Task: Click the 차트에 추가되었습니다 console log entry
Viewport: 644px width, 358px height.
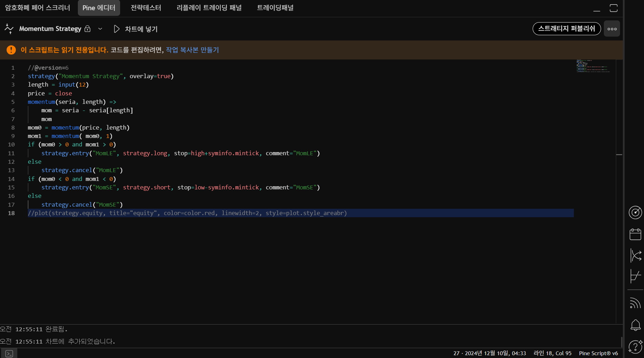Action: pyautogui.click(x=58, y=341)
